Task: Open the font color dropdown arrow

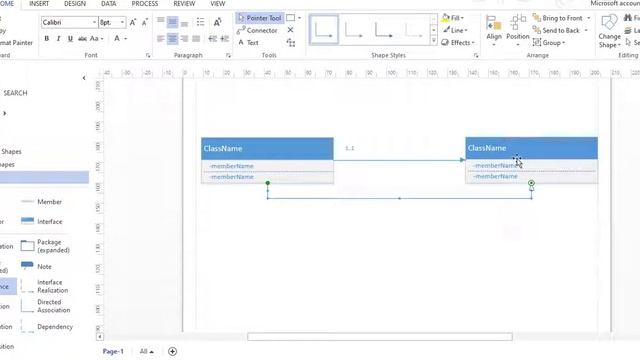Action: click(x=126, y=38)
